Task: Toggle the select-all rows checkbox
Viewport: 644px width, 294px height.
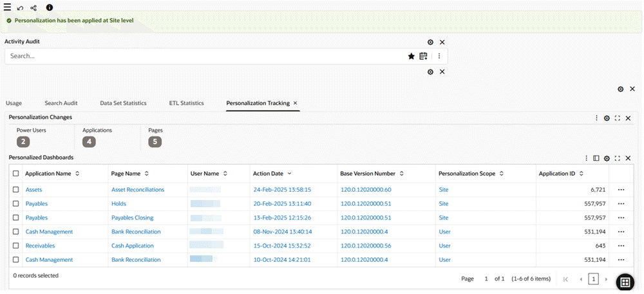Action: [15, 174]
